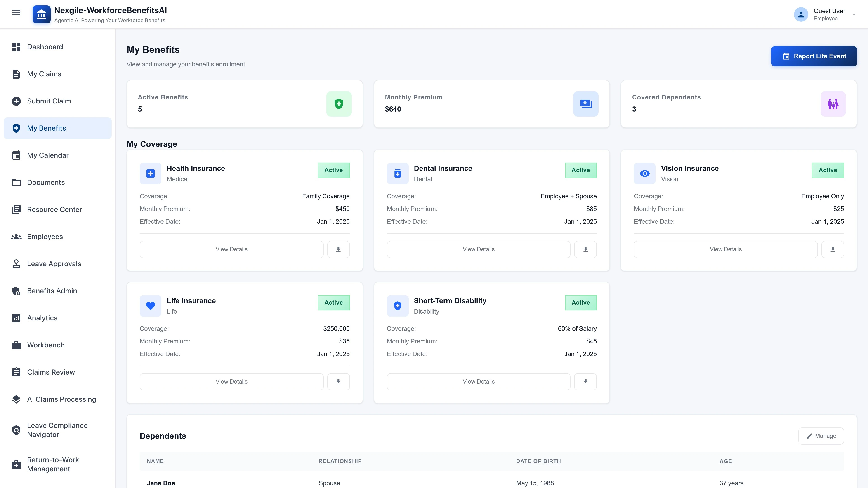Screen dimensions: 868x488
Task: Click the Analytics bar chart icon
Action: [16, 318]
